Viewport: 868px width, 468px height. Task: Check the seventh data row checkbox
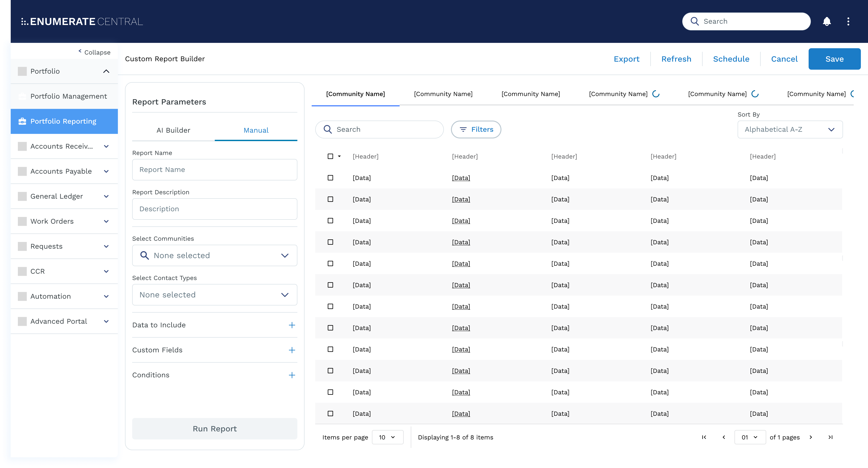click(330, 307)
